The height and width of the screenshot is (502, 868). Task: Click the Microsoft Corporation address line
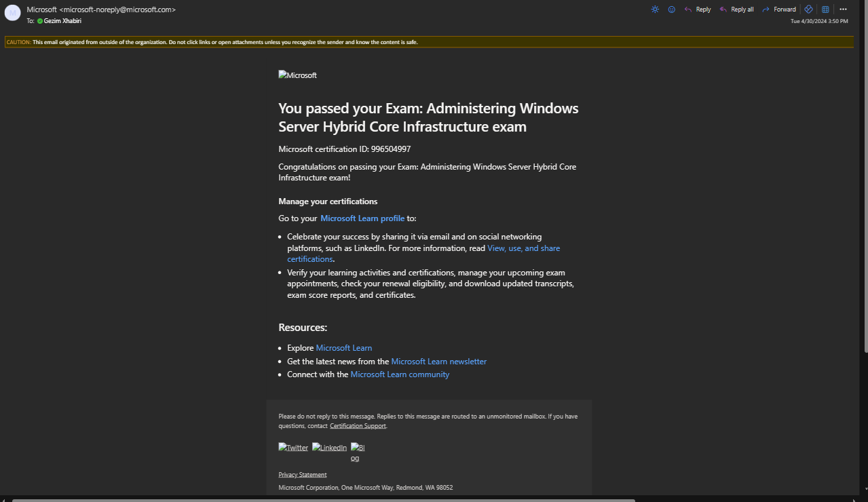365,488
